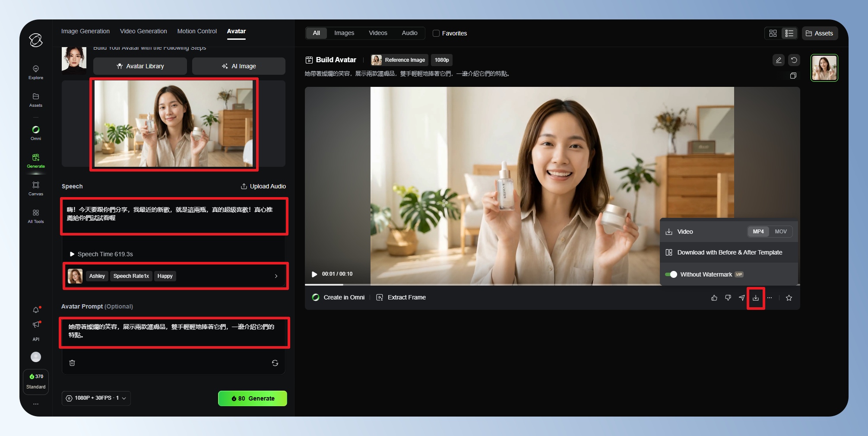Viewport: 868px width, 436px height.
Task: Click the thumbs down icon
Action: [x=728, y=298]
